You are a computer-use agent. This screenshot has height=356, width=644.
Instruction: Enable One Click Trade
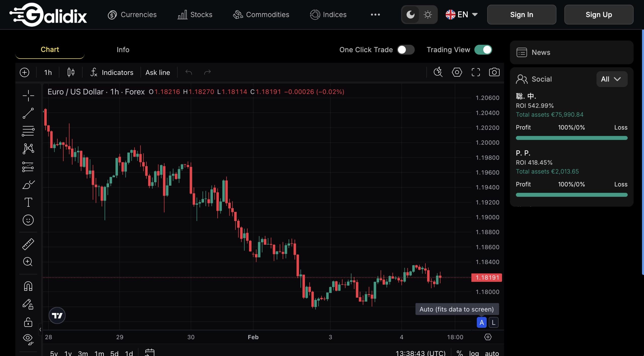pyautogui.click(x=406, y=50)
